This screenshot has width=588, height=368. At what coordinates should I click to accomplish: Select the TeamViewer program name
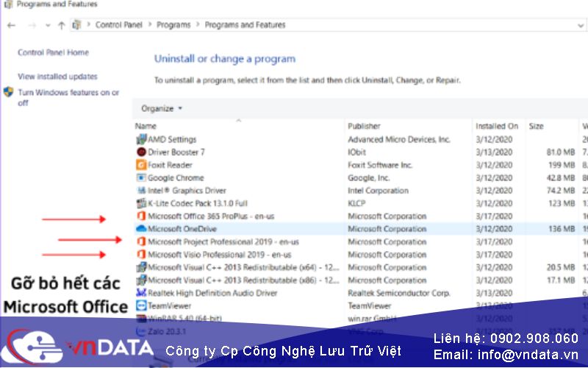pyautogui.click(x=169, y=305)
